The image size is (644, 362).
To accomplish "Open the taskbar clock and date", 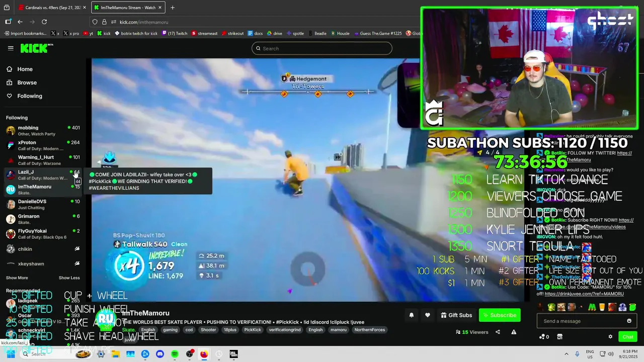I will [x=629, y=354].
